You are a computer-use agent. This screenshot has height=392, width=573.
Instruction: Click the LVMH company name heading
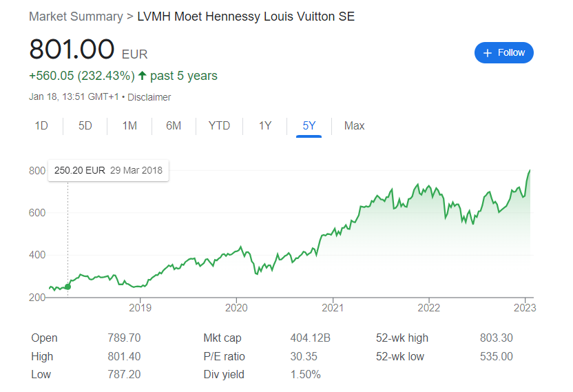246,16
